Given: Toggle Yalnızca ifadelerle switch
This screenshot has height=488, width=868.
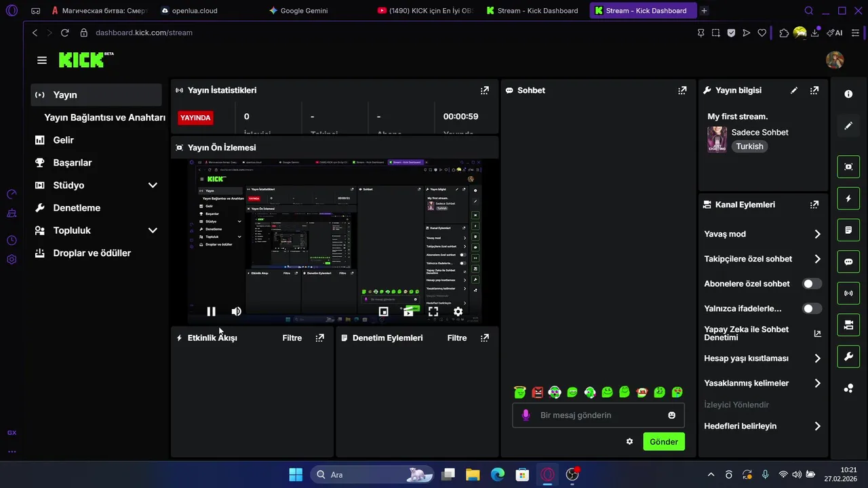Looking at the screenshot, I should click(812, 308).
